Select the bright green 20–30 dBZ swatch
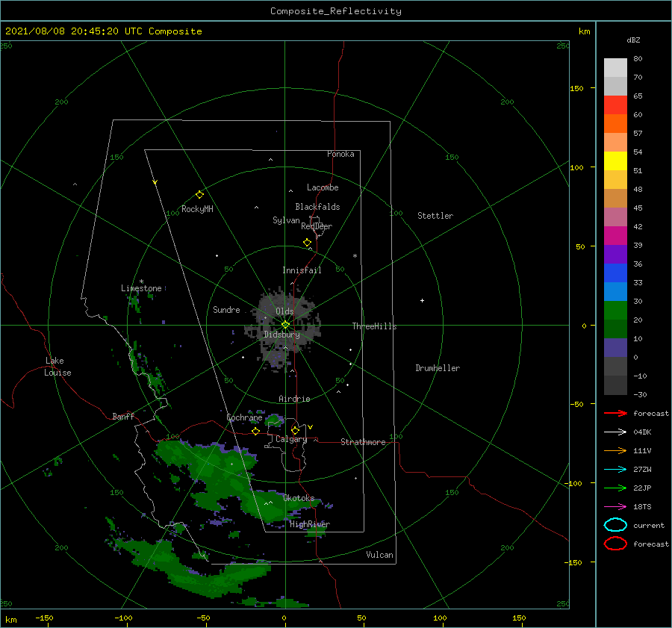 click(615, 310)
